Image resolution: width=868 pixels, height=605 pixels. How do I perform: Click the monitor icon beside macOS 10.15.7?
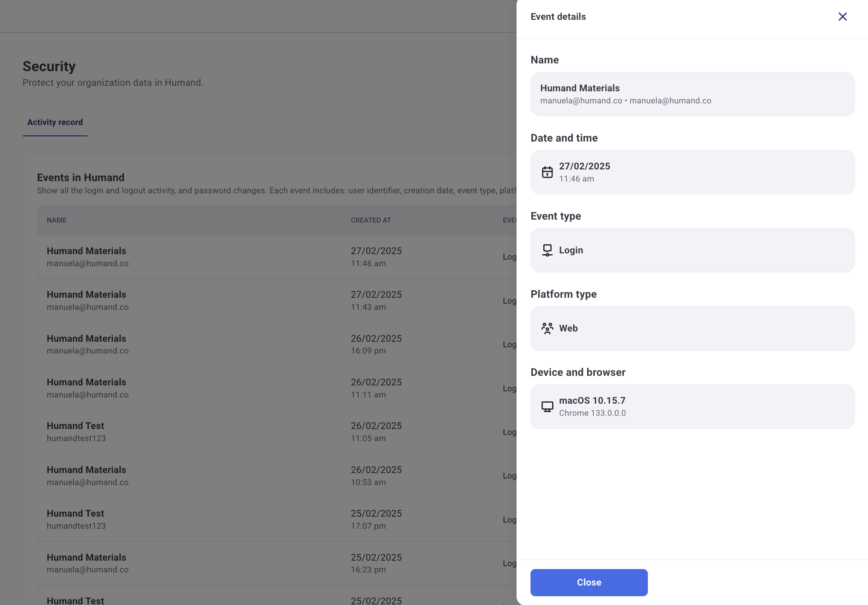point(547,407)
